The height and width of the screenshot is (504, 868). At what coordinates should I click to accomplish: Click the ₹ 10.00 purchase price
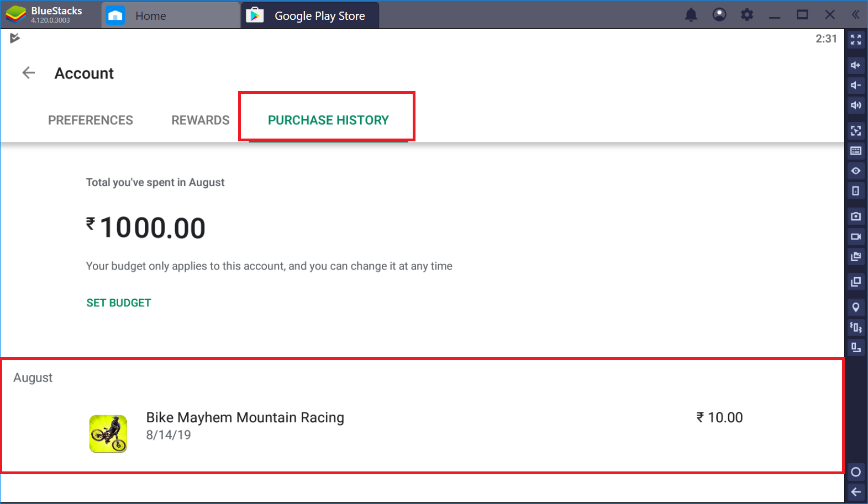[x=719, y=418]
